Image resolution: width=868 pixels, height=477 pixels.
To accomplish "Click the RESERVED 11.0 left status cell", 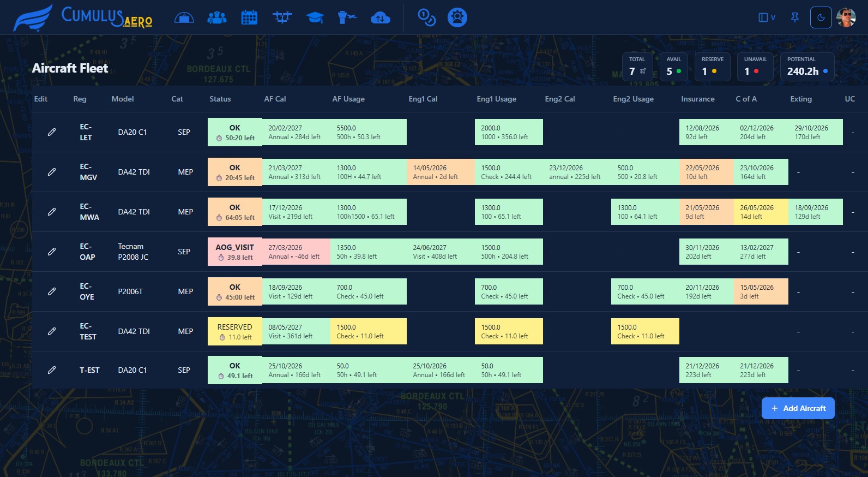I will click(235, 331).
